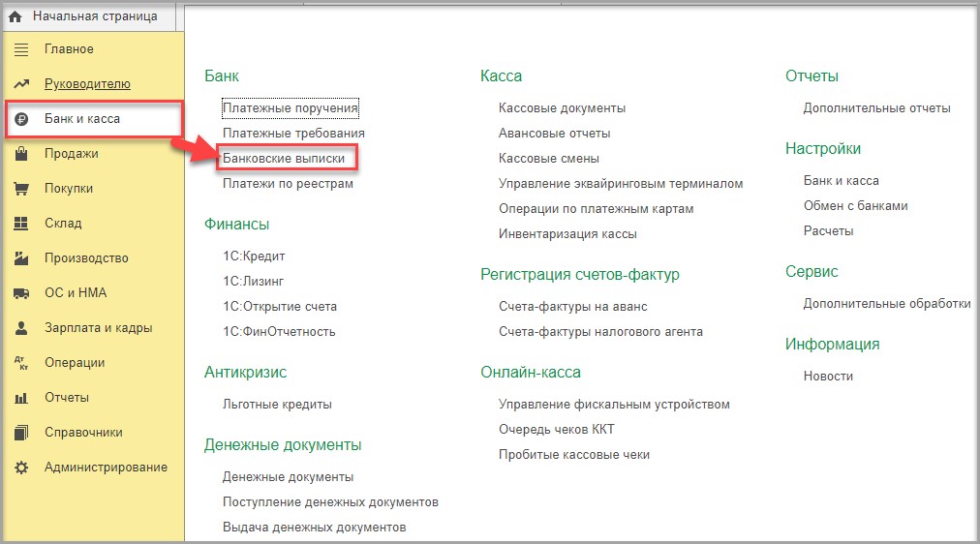Open the Справочники section

coord(83,433)
